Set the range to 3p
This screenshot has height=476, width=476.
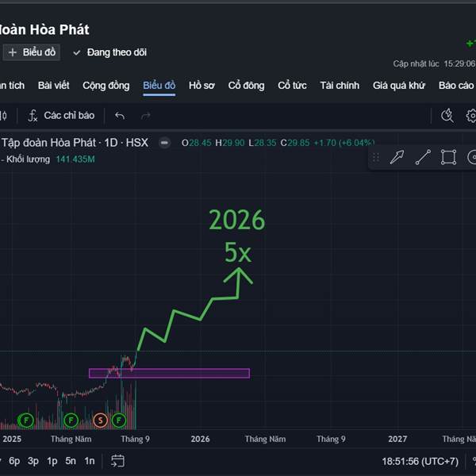(x=33, y=461)
